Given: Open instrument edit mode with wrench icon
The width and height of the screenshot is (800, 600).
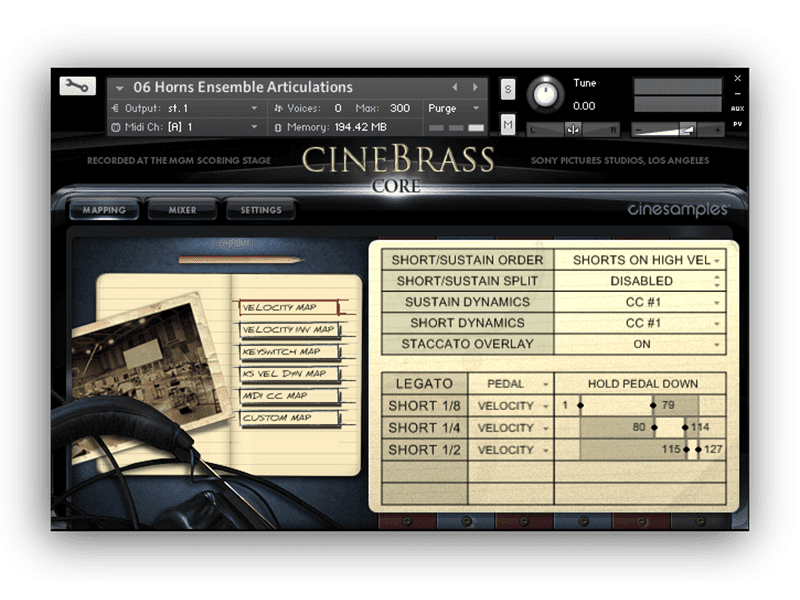Looking at the screenshot, I should [78, 86].
